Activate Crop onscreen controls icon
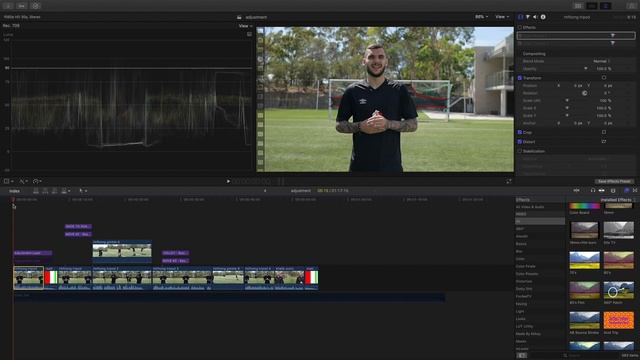Viewport: 640px width, 360px height. [x=604, y=132]
